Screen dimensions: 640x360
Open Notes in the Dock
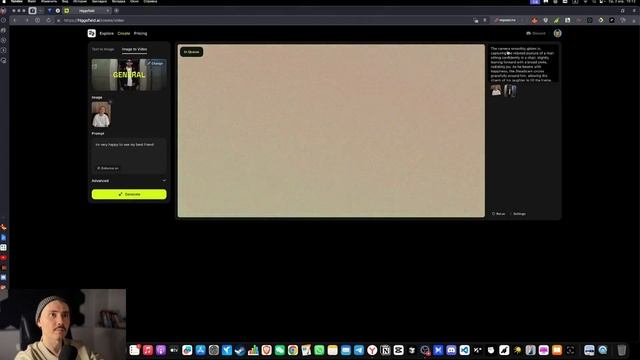[x=332, y=350]
